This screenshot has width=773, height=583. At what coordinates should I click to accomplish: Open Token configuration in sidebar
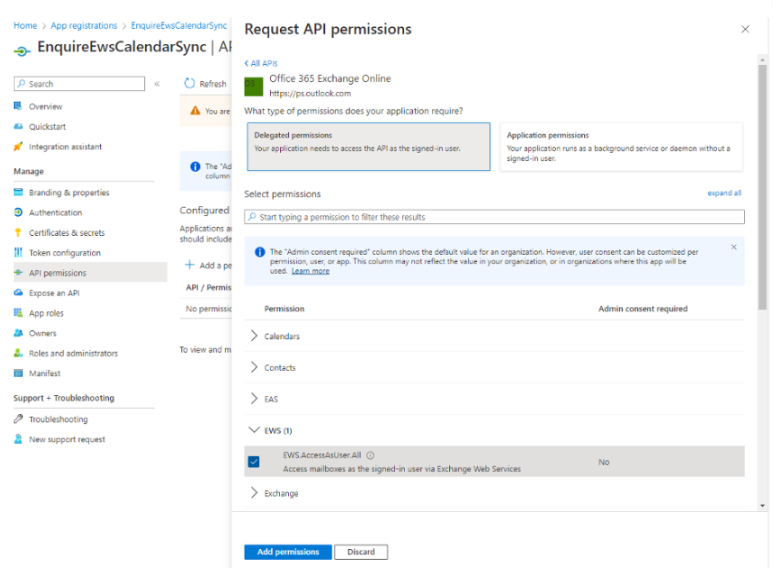pos(65,253)
